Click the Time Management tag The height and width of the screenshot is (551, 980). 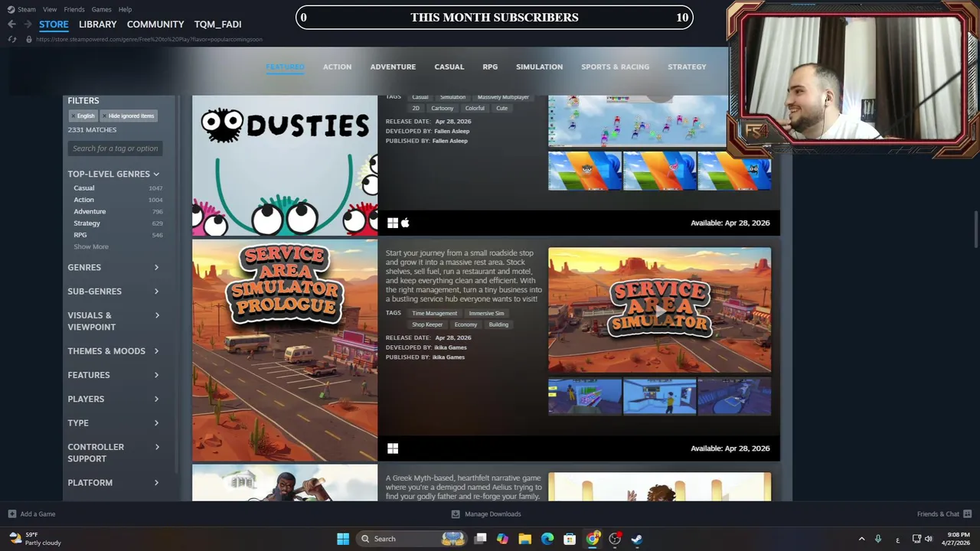(x=434, y=313)
